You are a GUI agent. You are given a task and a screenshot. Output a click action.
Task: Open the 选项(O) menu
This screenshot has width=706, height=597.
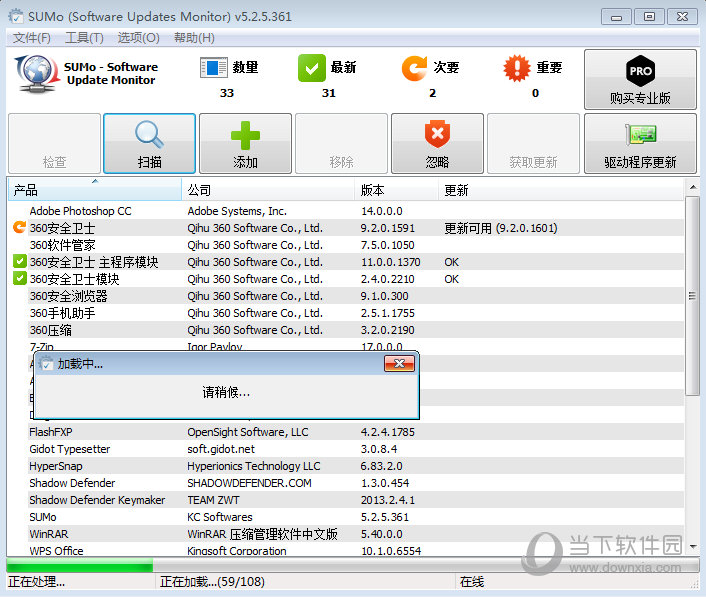point(139,38)
